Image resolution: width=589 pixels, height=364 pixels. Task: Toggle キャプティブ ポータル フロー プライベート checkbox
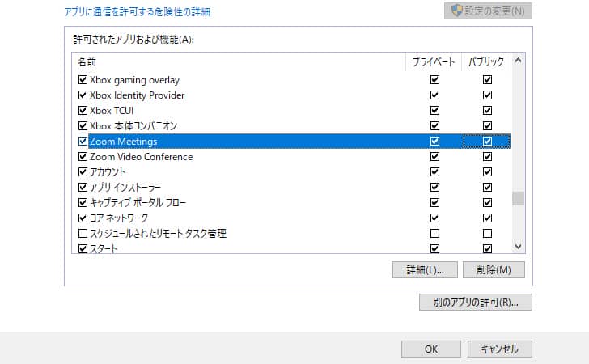pos(434,203)
